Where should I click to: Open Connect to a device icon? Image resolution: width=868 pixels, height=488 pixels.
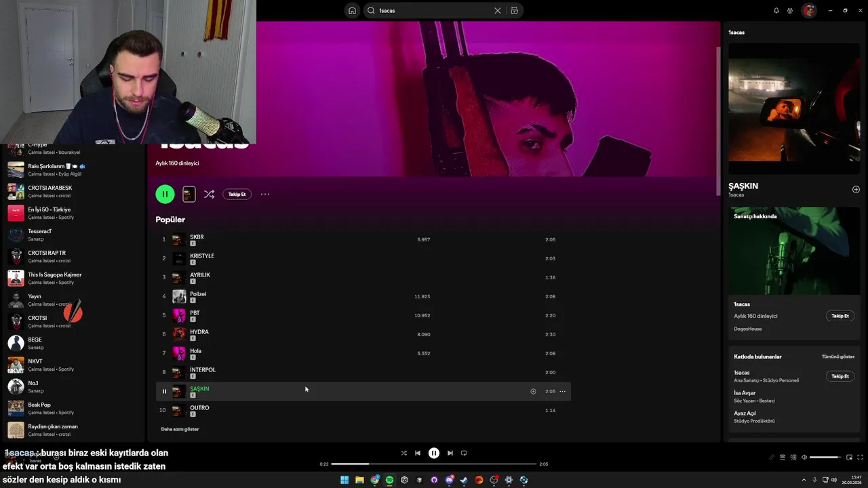pyautogui.click(x=793, y=457)
